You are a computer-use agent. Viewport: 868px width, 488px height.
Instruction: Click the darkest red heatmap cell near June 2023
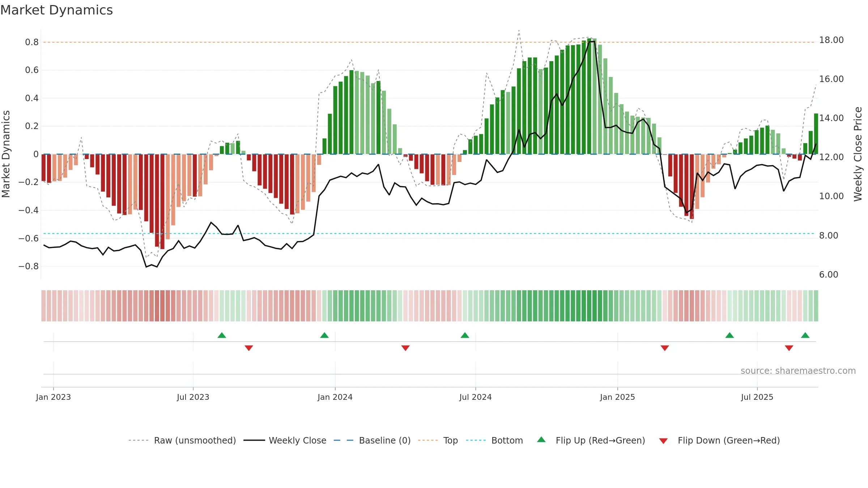[x=162, y=306]
